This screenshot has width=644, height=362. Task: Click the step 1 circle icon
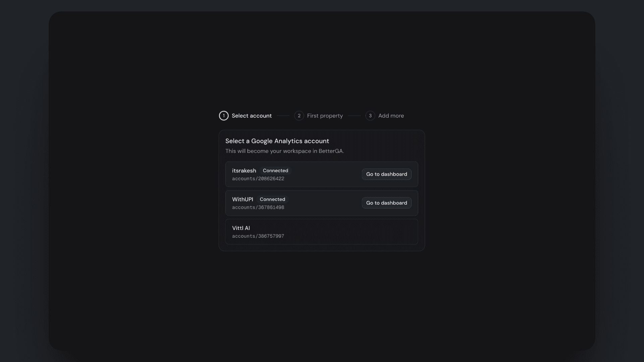224,116
